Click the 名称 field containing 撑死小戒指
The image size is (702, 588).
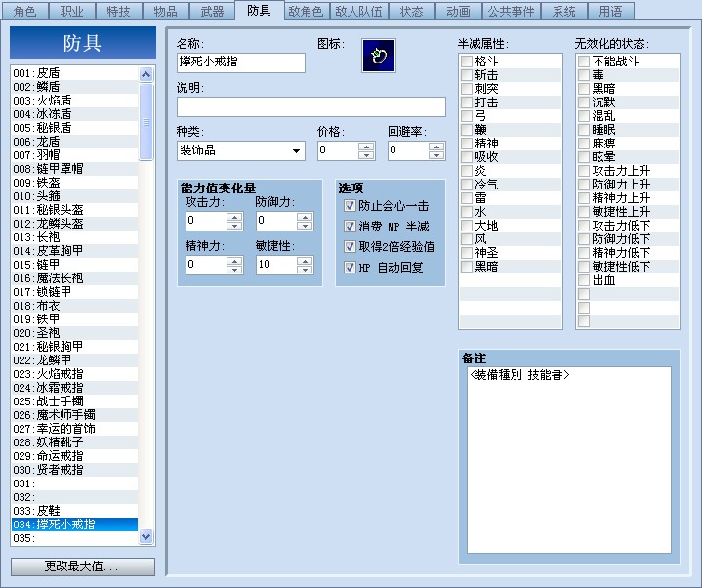(x=241, y=63)
